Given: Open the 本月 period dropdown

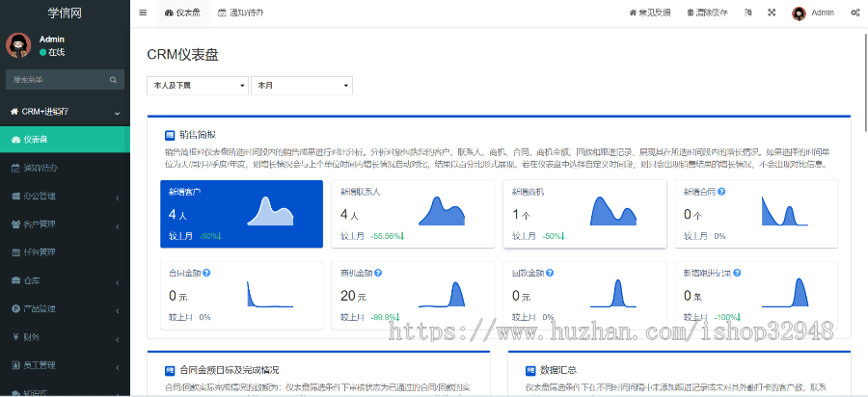Looking at the screenshot, I should (x=302, y=86).
